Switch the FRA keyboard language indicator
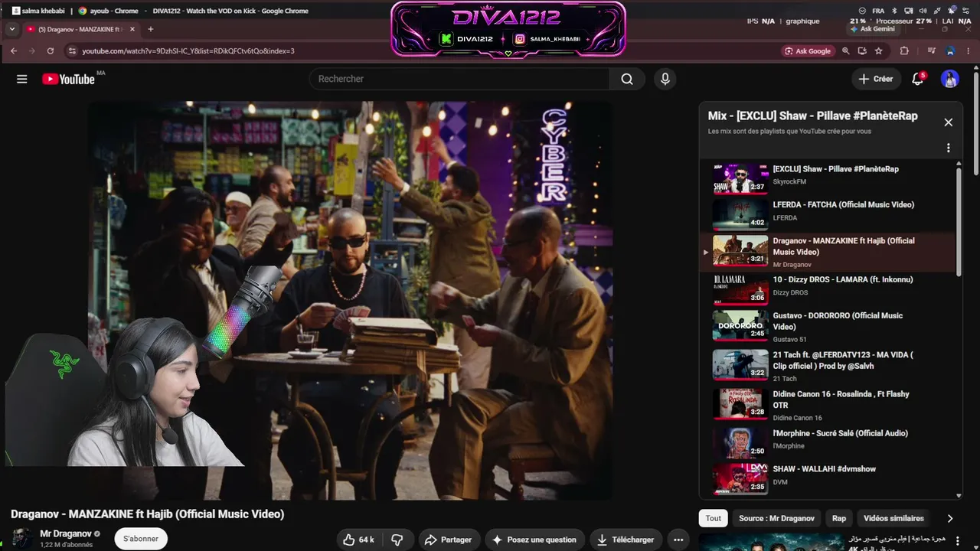The image size is (980, 551). pos(877,11)
